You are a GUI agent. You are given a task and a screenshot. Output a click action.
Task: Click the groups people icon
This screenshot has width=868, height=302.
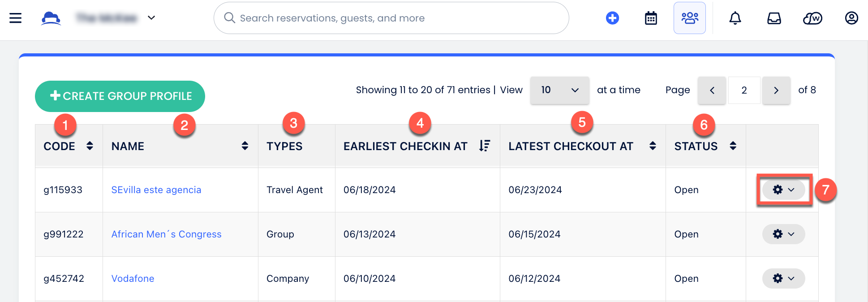tap(690, 18)
